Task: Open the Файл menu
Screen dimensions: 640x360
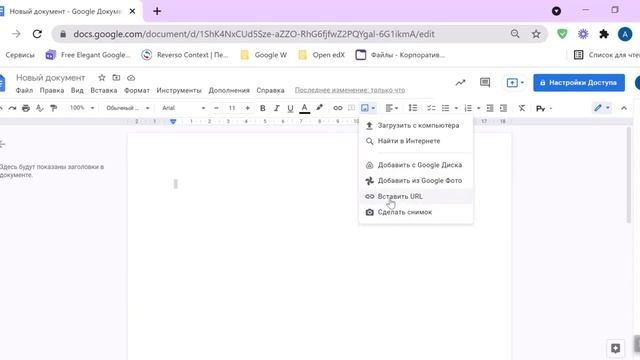Action: tap(24, 90)
